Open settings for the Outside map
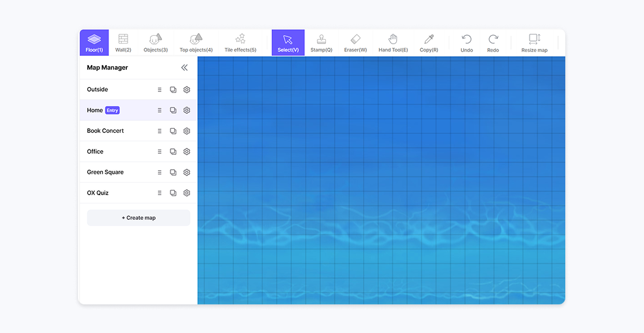Image resolution: width=644 pixels, height=333 pixels. coord(187,90)
